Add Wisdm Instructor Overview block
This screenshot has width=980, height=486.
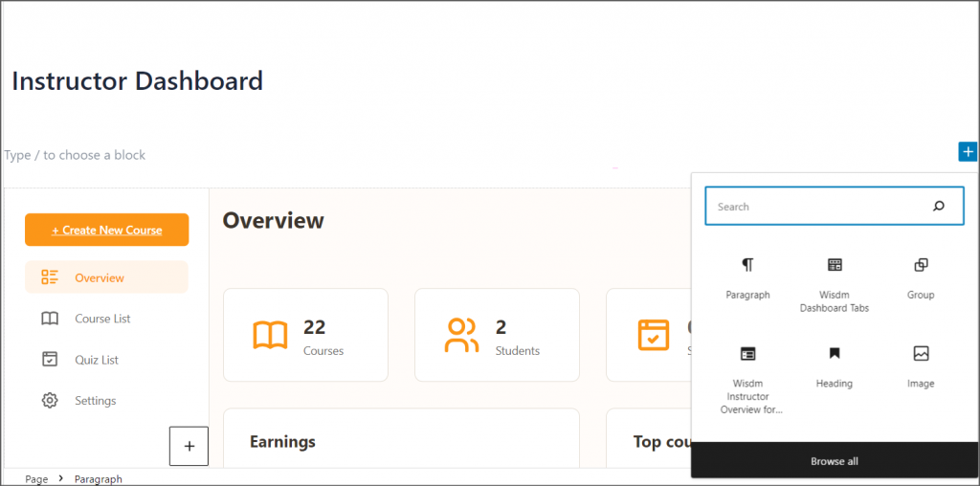point(748,354)
